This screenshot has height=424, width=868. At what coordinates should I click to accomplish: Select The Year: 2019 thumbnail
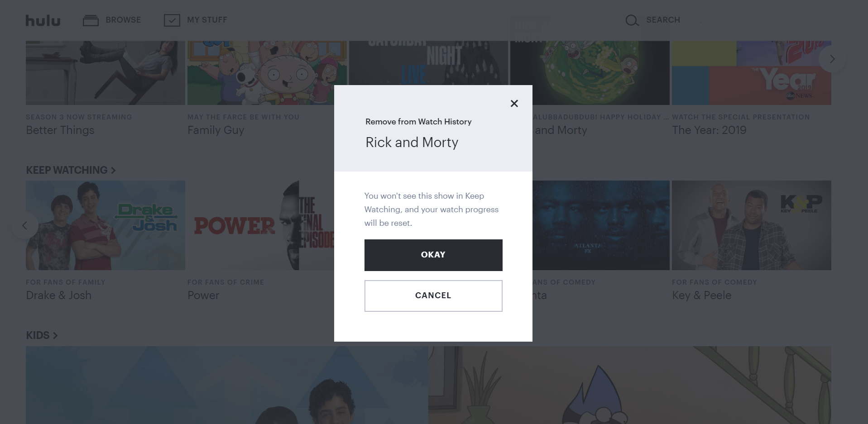point(751,72)
